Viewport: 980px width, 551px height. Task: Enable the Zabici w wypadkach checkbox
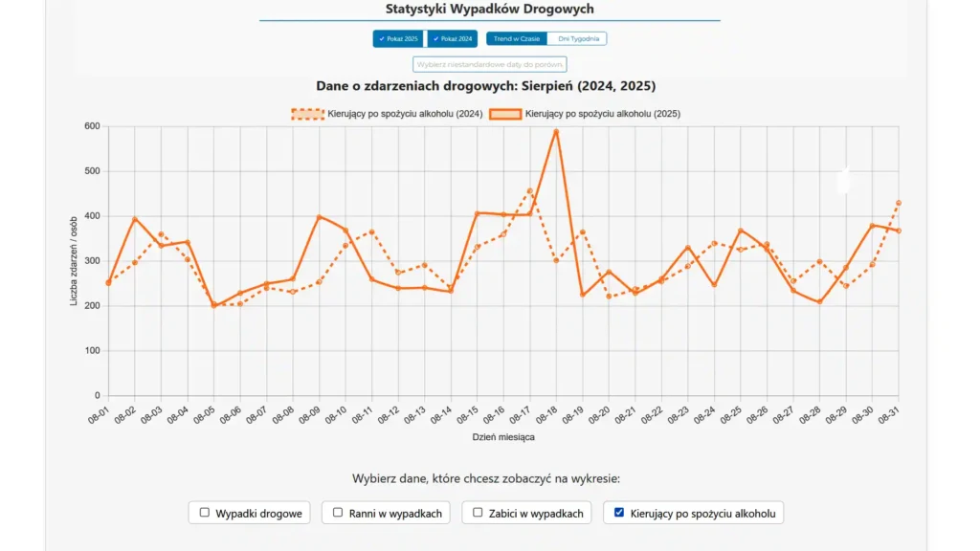pos(478,513)
